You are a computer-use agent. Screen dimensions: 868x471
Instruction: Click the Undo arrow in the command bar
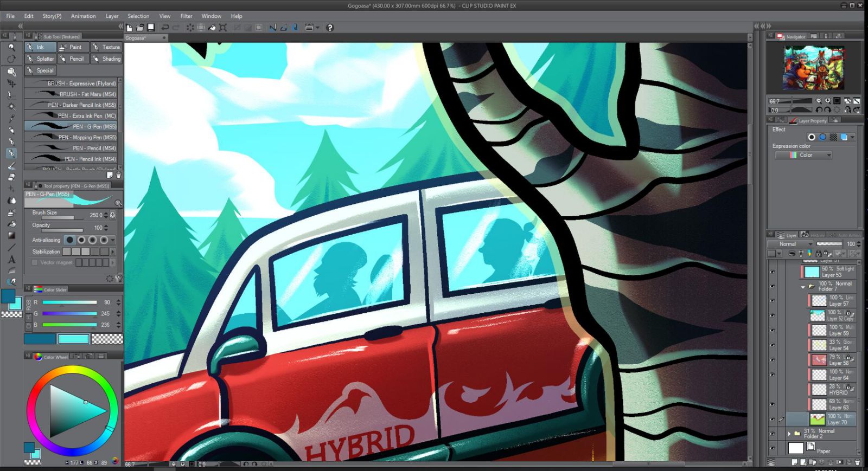tap(165, 28)
